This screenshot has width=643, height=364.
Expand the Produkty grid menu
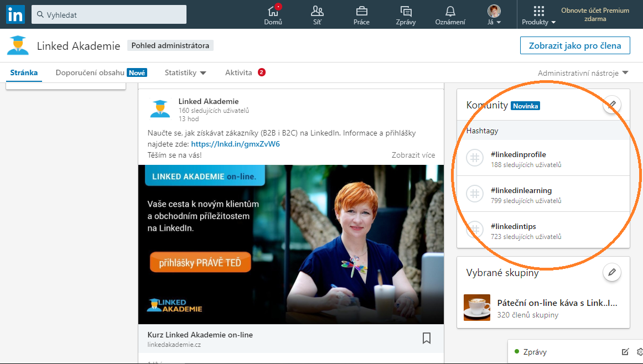pyautogui.click(x=539, y=15)
